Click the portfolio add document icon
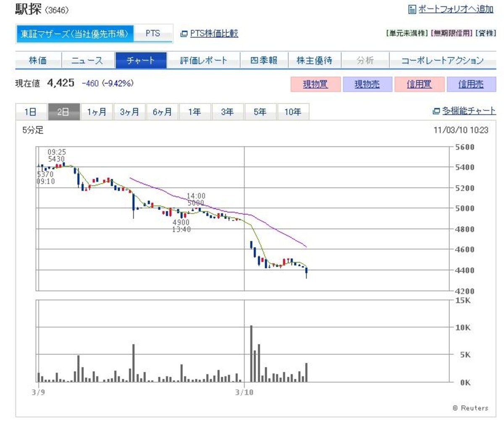504x425 pixels. 412,9
